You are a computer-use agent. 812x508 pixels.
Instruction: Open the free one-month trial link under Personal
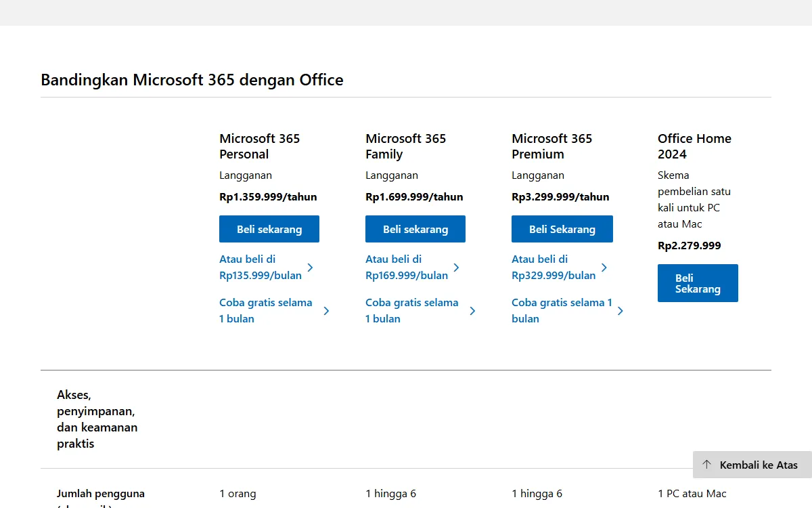point(274,310)
